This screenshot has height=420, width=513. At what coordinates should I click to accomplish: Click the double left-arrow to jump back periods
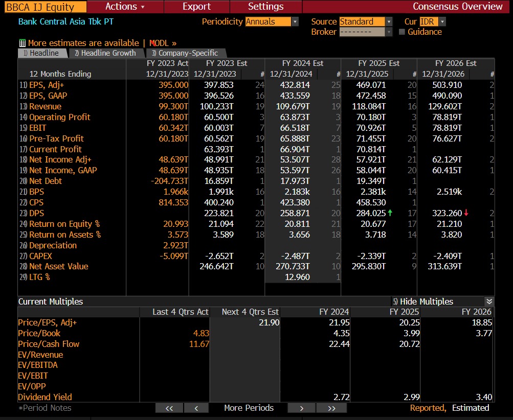pyautogui.click(x=169, y=408)
